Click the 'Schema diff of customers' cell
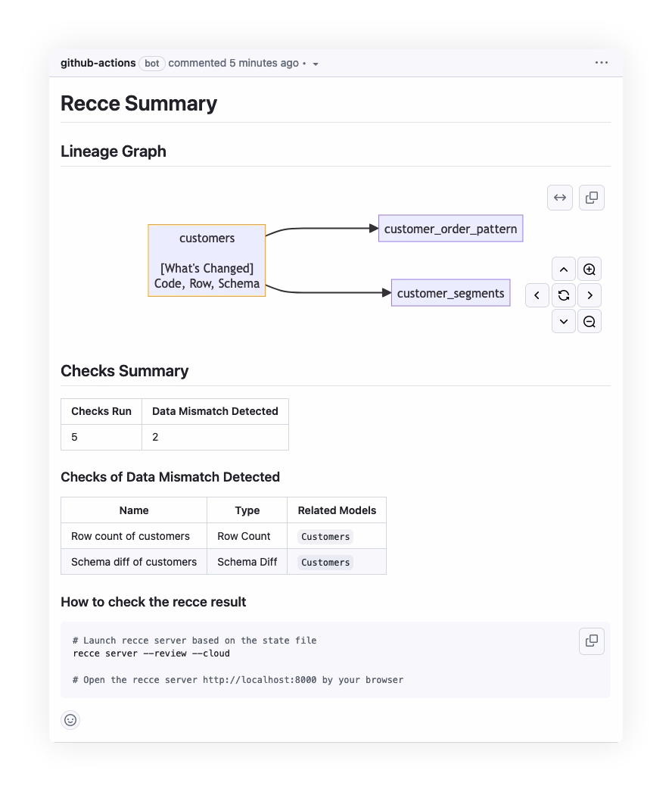The width and height of the screenshot is (672, 792). tap(134, 562)
